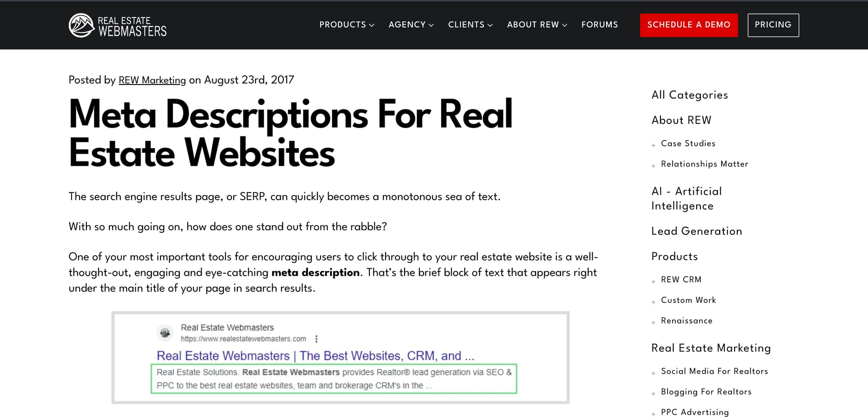Image resolution: width=868 pixels, height=417 pixels.
Task: Select AI - Artificial Intelligence category
Action: (687, 198)
